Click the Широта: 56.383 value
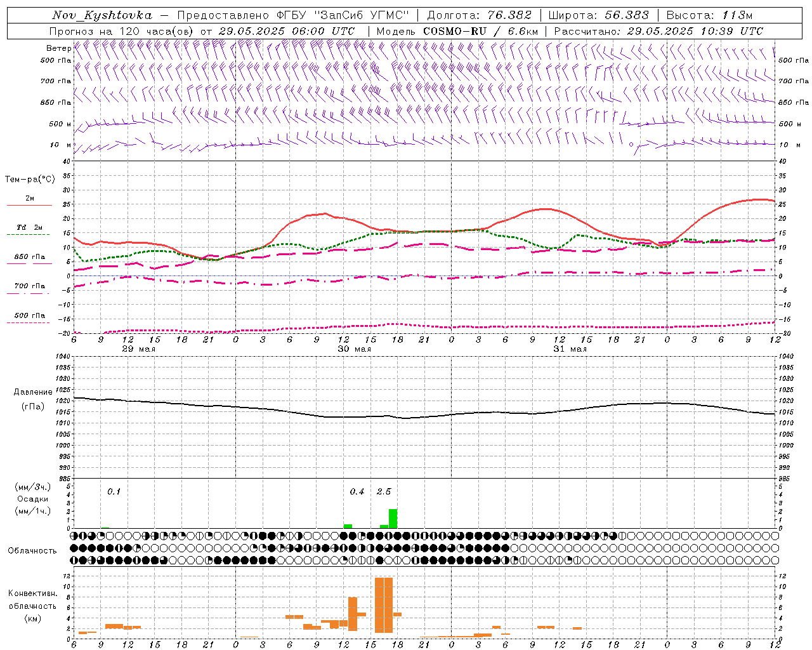The image size is (812, 650). (598, 15)
